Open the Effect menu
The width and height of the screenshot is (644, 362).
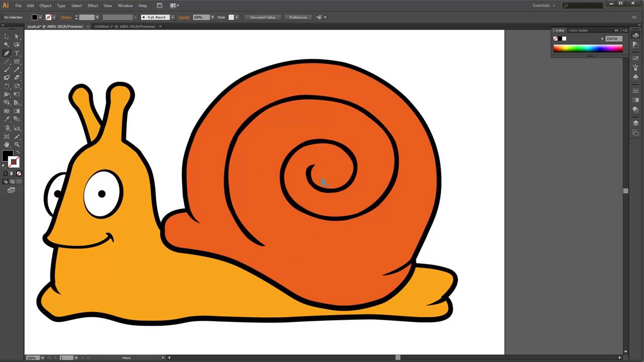point(93,6)
